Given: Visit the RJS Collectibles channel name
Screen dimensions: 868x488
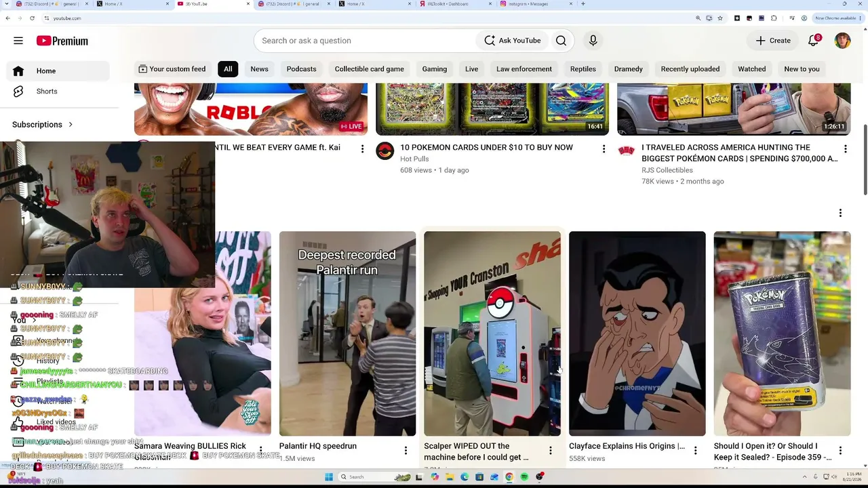Looking at the screenshot, I should tap(667, 170).
